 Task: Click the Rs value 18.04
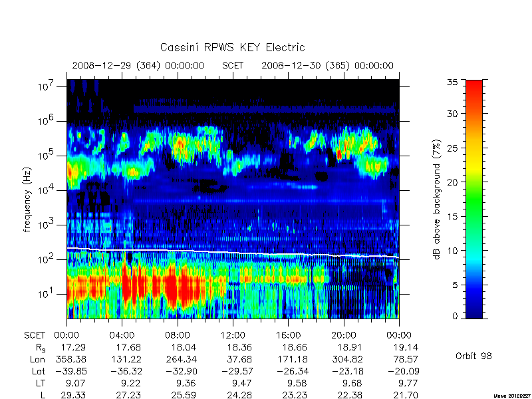184,347
